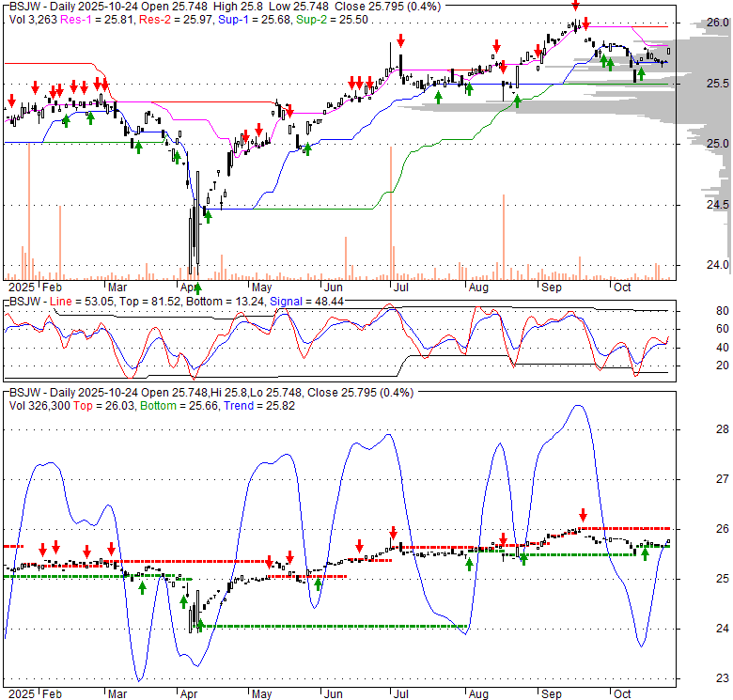Click the green arrow under October in the bottom trend panel
733x700 pixels.
[x=646, y=554]
